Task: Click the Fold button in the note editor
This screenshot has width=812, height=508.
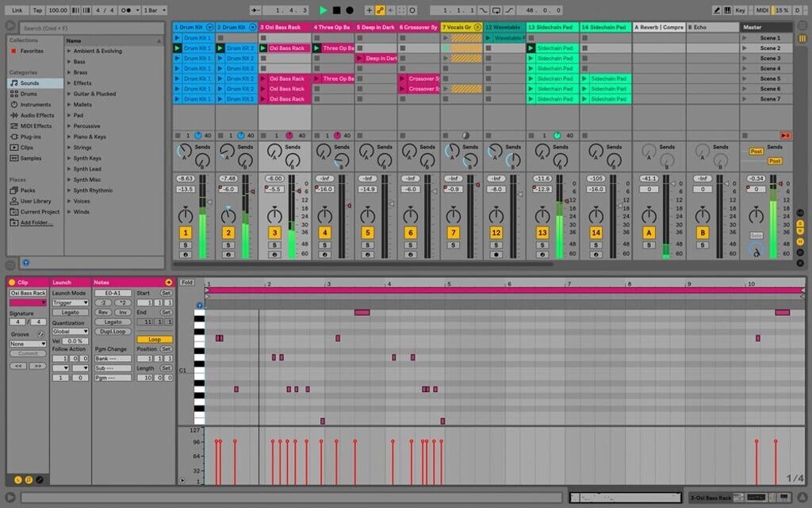Action: point(186,283)
